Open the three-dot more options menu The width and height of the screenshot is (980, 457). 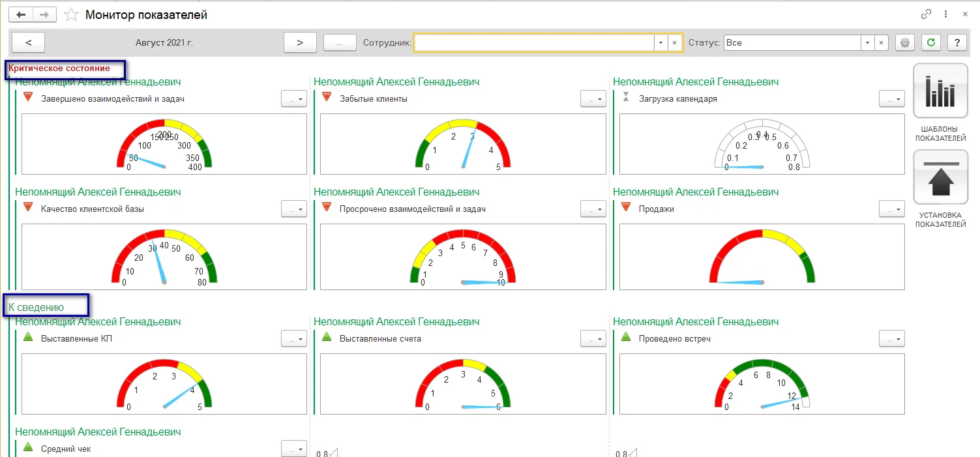click(945, 14)
